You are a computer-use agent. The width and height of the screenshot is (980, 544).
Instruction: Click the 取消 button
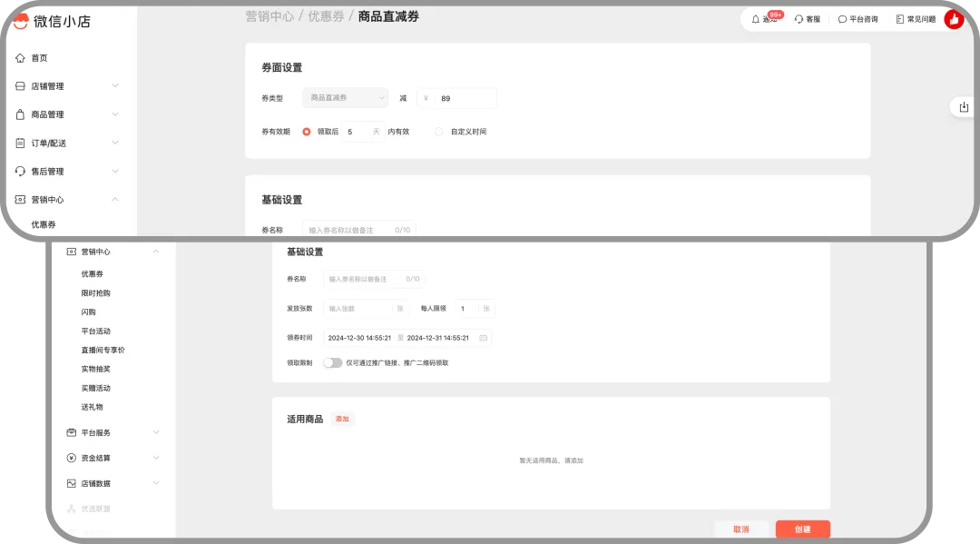tap(741, 529)
